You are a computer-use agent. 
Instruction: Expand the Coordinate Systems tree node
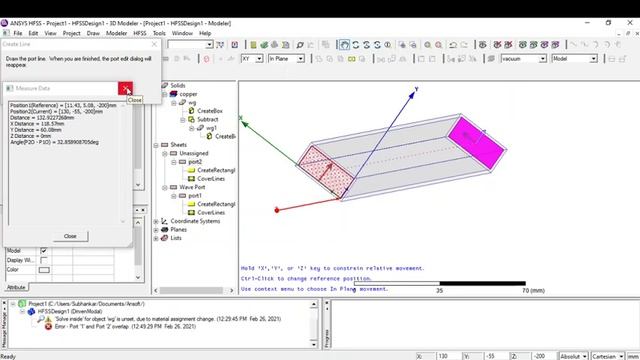(156, 221)
